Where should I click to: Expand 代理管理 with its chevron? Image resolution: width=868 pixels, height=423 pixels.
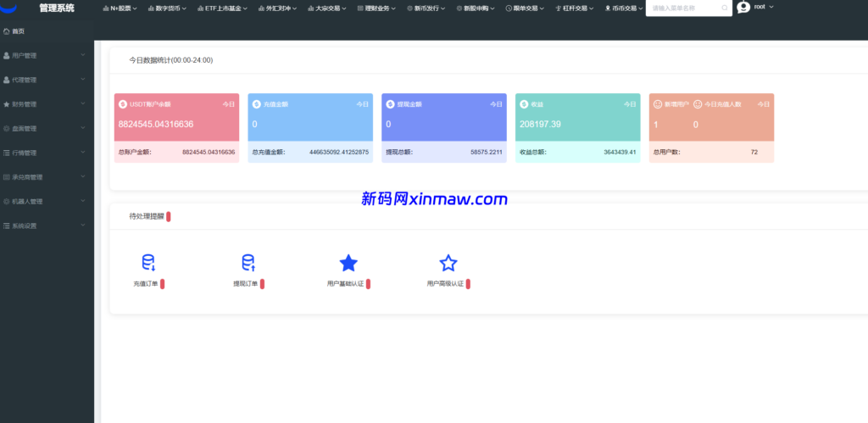point(83,79)
